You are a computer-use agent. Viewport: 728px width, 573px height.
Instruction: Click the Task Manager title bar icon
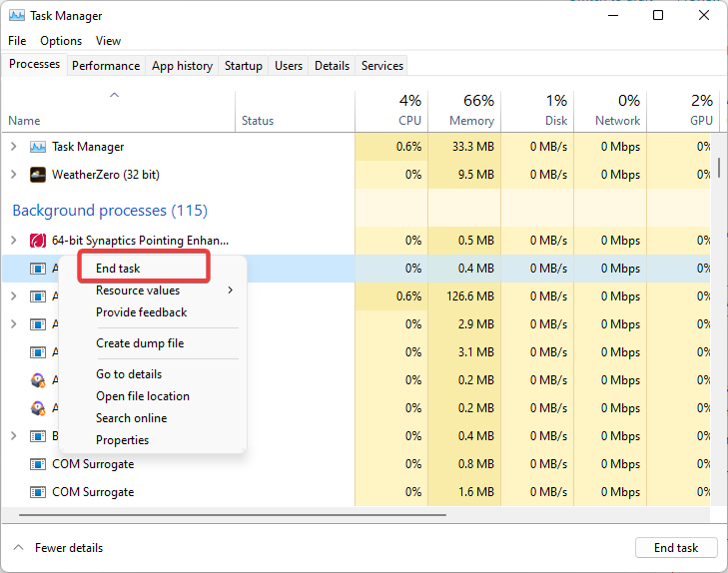pyautogui.click(x=17, y=15)
